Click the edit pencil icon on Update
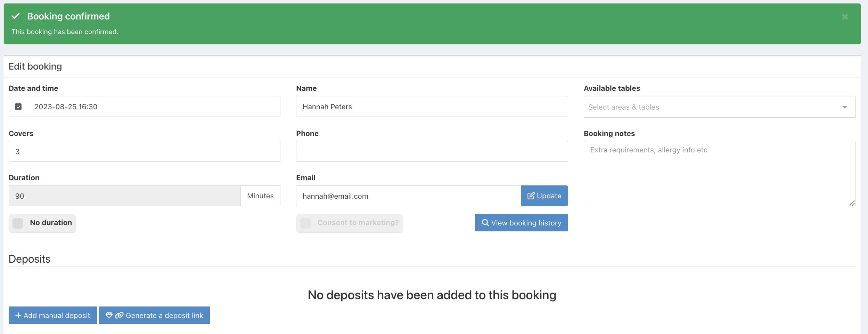 (x=531, y=196)
